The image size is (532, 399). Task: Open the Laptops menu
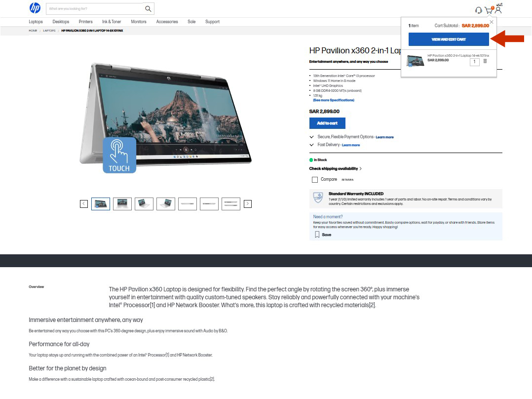tap(36, 22)
